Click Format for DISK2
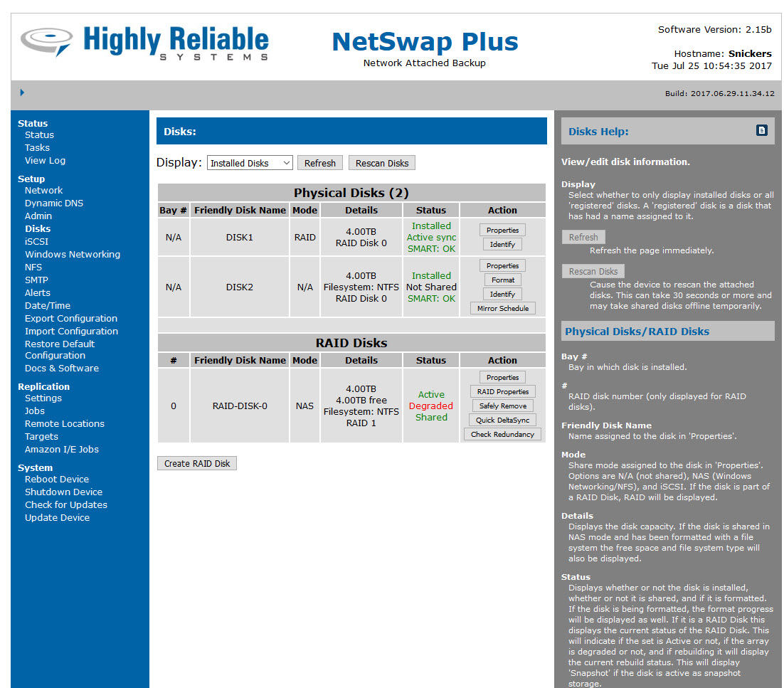The height and width of the screenshot is (688, 784). pos(502,280)
